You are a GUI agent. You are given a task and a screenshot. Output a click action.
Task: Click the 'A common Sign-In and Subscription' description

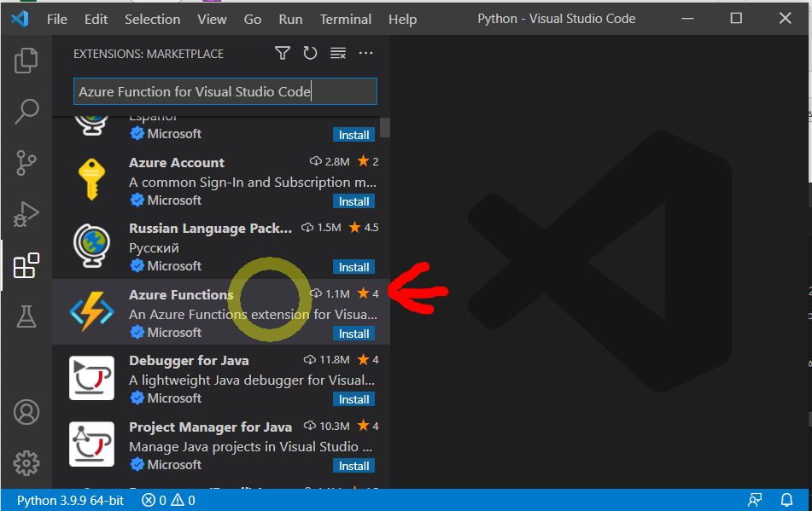[253, 182]
